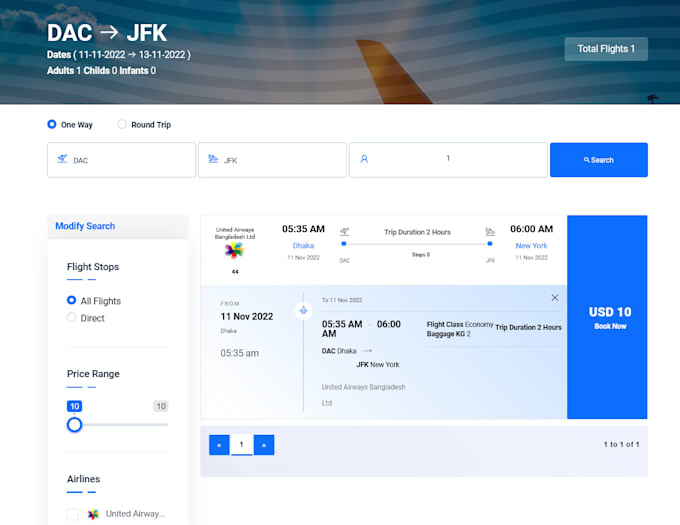The image size is (680, 525).
Task: Click the DAC → JFK page heading
Action: pyautogui.click(x=107, y=33)
